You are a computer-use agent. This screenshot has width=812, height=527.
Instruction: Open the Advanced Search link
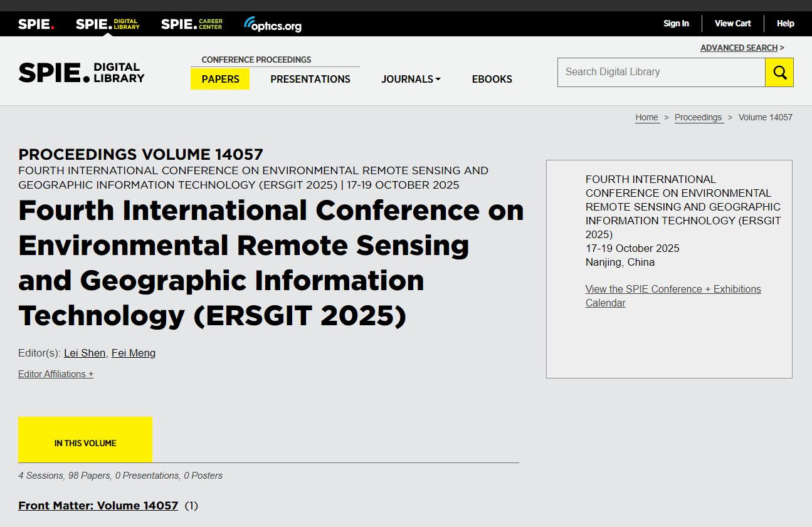point(739,48)
